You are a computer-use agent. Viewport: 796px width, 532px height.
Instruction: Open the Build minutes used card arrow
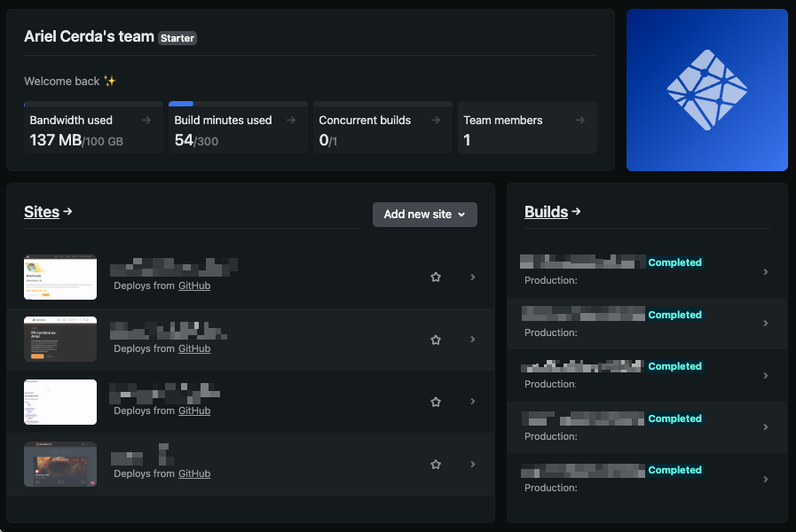(291, 121)
